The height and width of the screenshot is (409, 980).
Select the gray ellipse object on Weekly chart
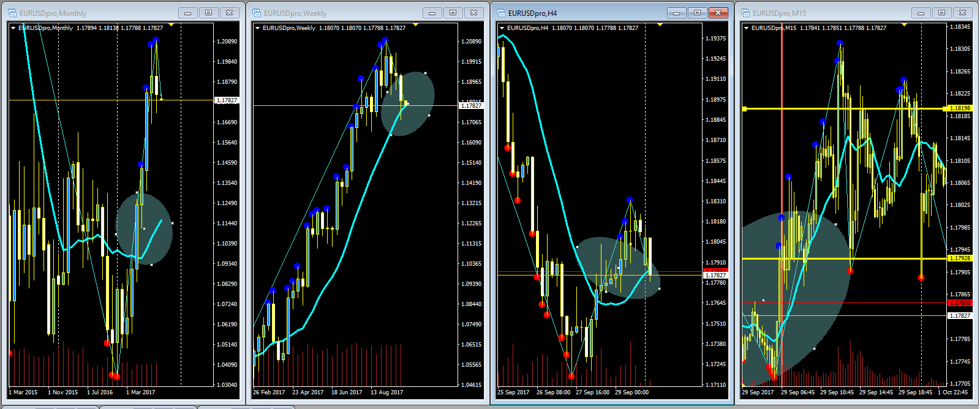pyautogui.click(x=408, y=103)
